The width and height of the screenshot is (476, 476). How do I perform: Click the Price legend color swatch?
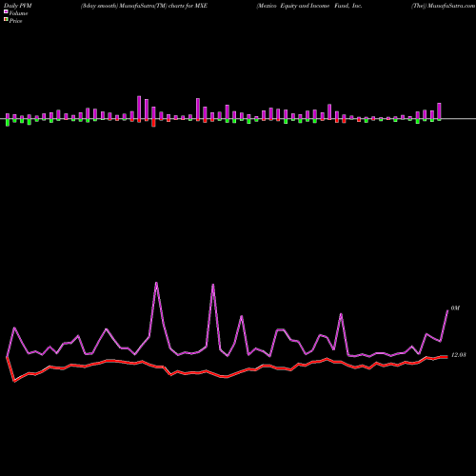tap(6, 20)
